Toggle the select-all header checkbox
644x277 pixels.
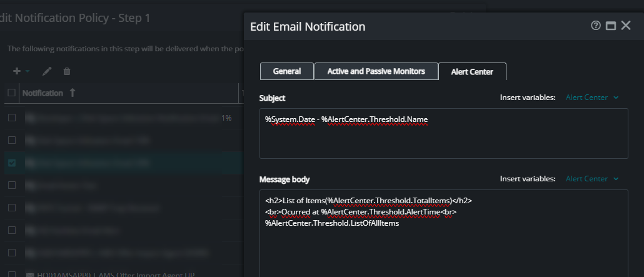(x=12, y=93)
